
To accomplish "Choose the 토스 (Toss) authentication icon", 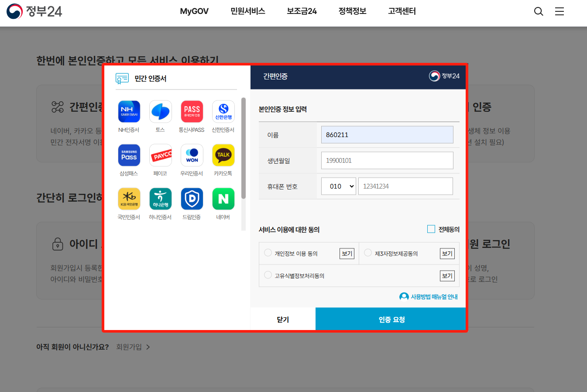I will (x=160, y=111).
